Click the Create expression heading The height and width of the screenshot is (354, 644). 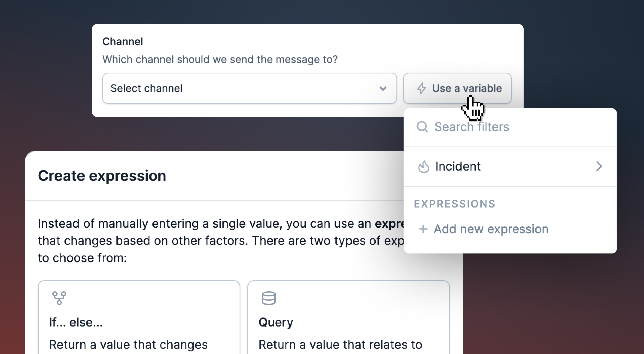coord(102,176)
